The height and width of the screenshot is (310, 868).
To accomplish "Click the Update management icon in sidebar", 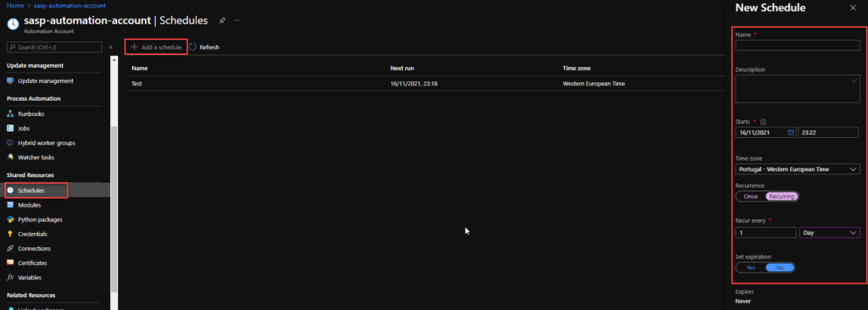I will [x=10, y=80].
